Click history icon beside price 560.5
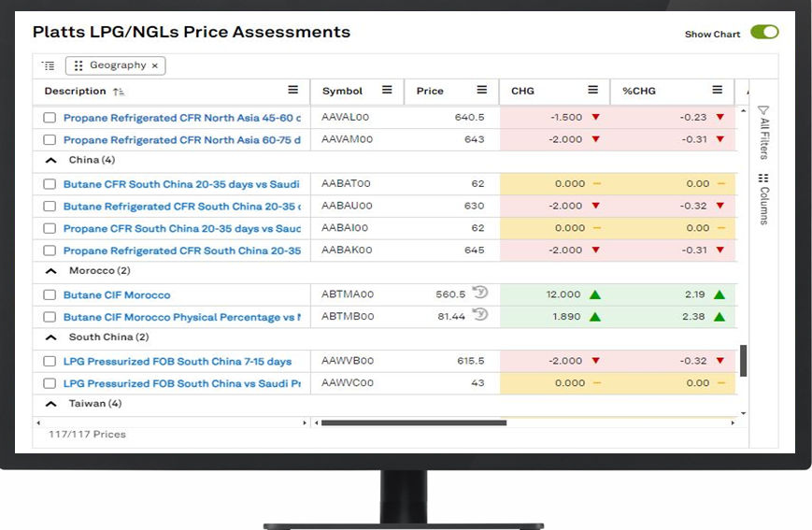This screenshot has width=812, height=530. click(x=480, y=293)
